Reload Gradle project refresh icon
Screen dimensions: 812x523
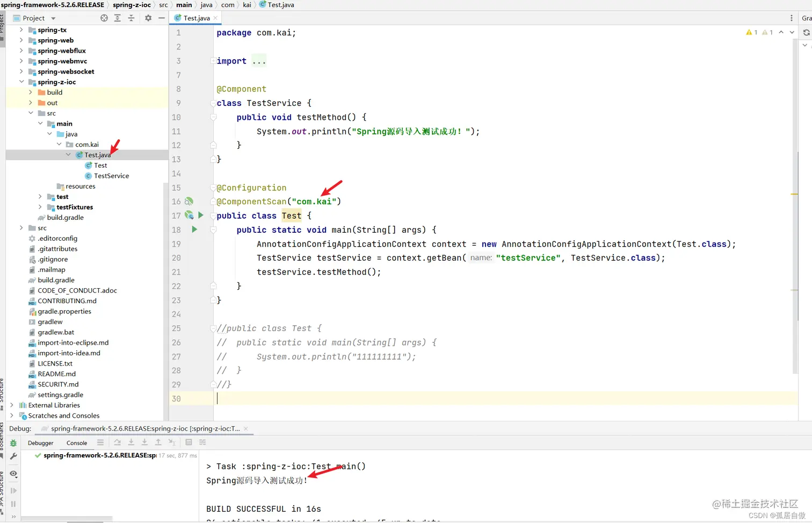tap(806, 32)
